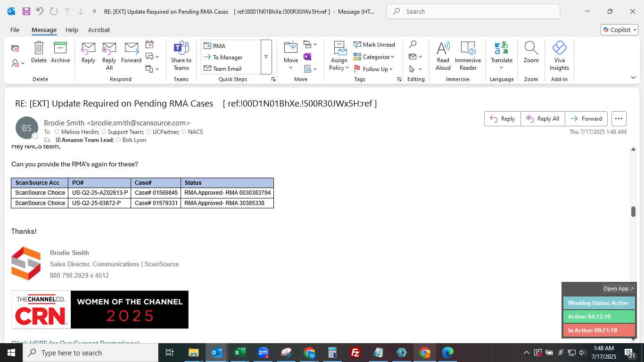The width and height of the screenshot is (644, 362).
Task: Run the RMA quick step
Action: tap(231, 46)
